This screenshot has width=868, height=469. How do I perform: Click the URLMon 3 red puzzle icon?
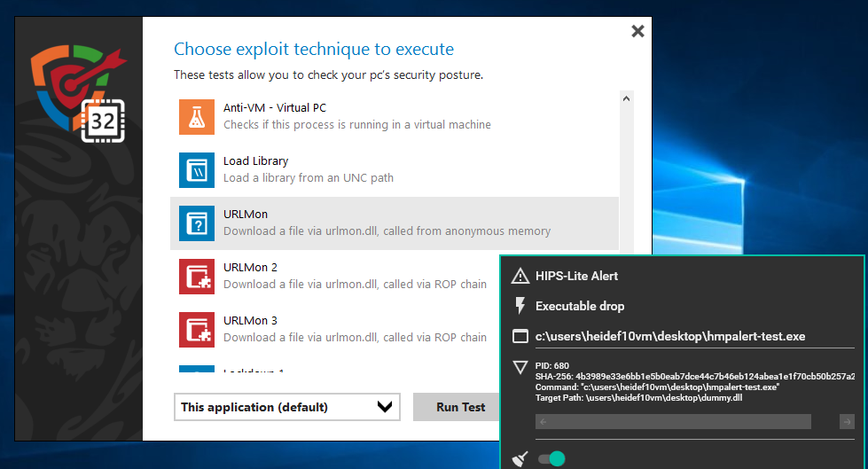click(197, 330)
